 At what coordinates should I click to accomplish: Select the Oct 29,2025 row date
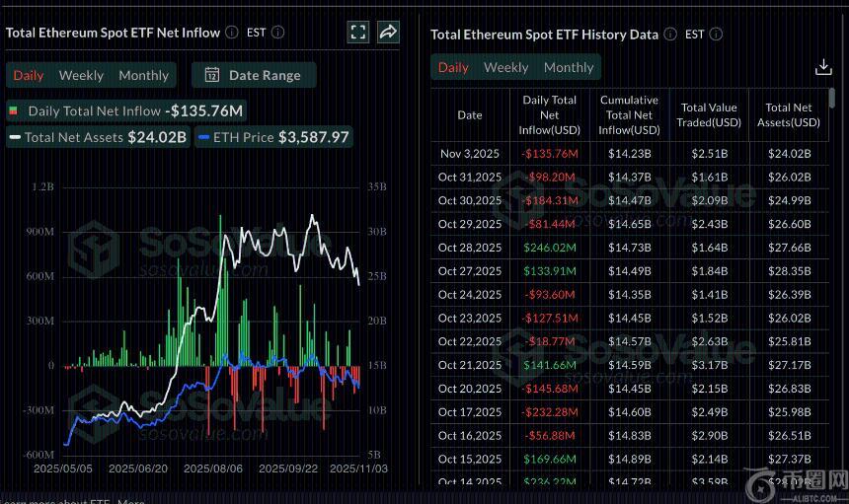point(470,224)
